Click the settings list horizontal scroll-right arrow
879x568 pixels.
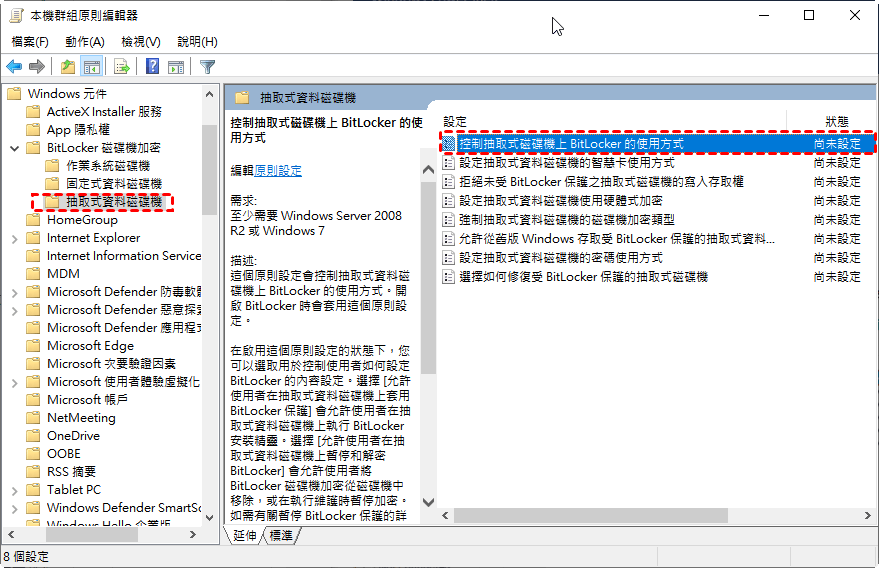[868, 515]
